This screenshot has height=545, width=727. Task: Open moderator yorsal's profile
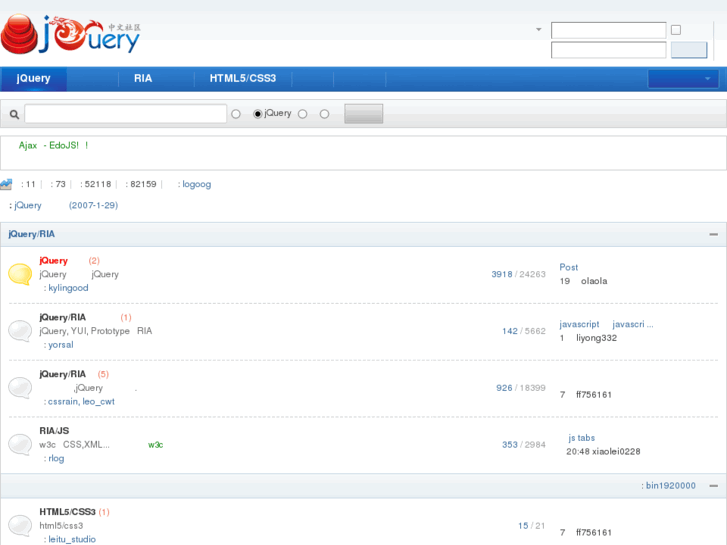tap(61, 345)
